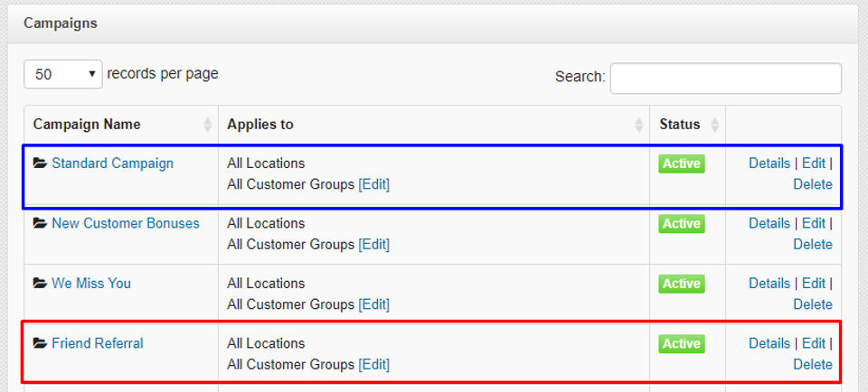Sort by Campaign Name column arrows
Screen dimensions: 868x392
(x=207, y=125)
